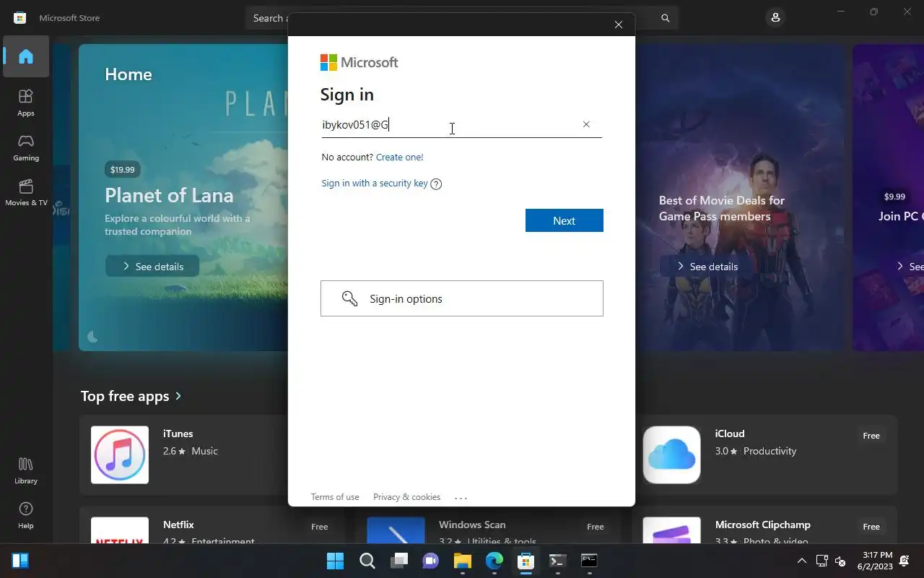This screenshot has height=578, width=924.
Task: Close the Sign in dialog
Action: click(x=619, y=25)
